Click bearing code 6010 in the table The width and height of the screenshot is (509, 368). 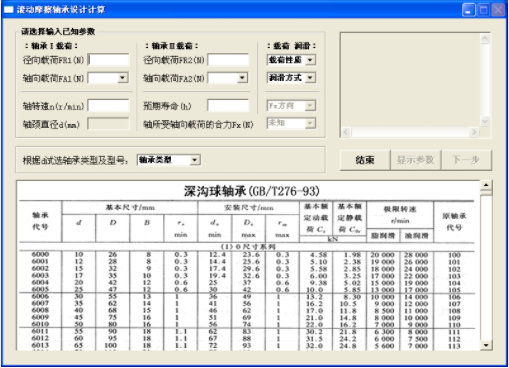40,324
